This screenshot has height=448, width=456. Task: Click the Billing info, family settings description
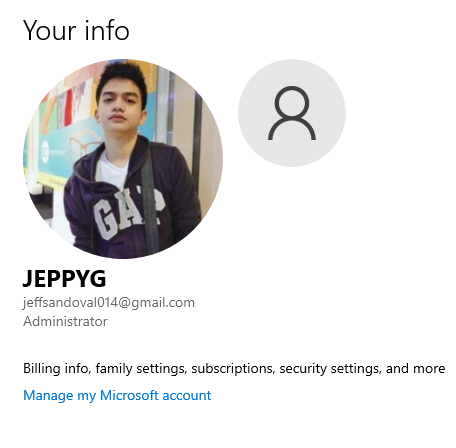(234, 369)
